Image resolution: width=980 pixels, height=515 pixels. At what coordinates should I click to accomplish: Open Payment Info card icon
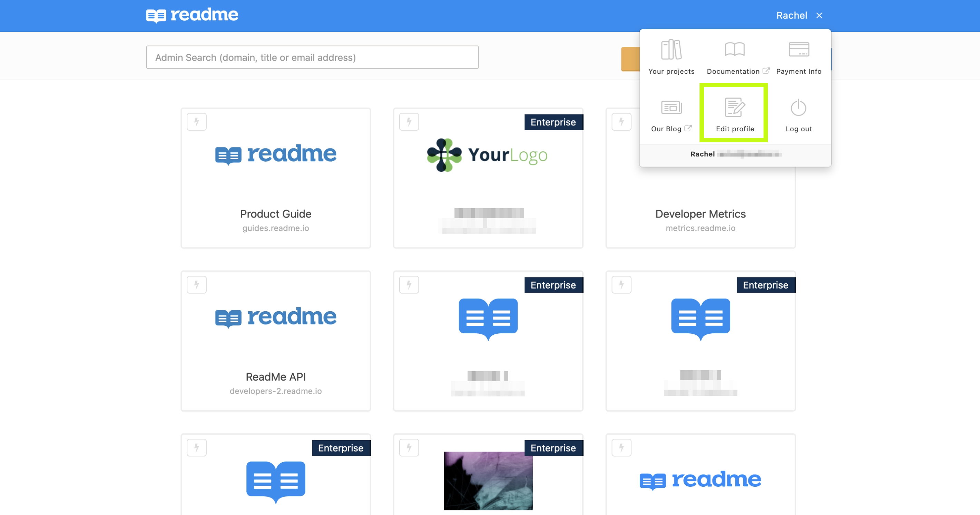[x=798, y=49]
